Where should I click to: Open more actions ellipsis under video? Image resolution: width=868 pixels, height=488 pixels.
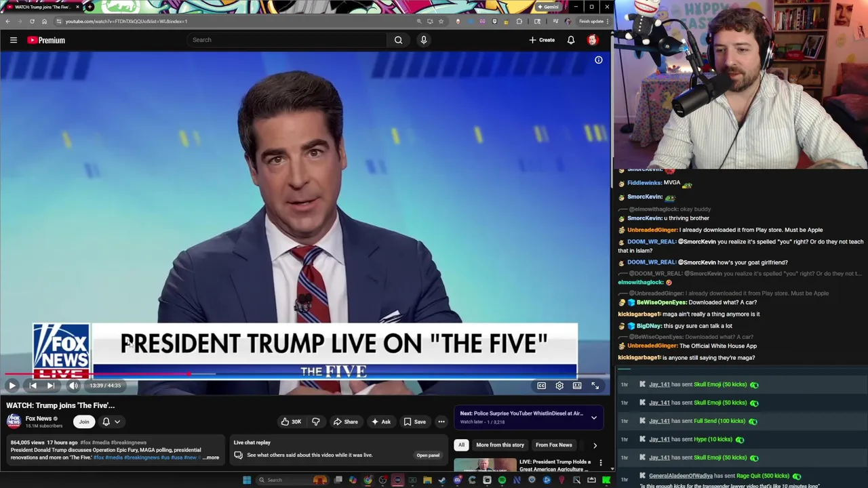click(441, 422)
